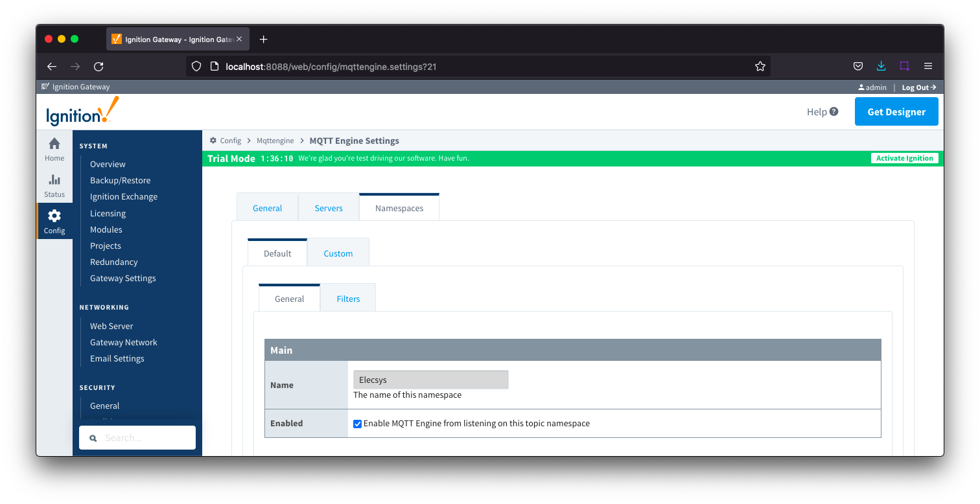Image resolution: width=980 pixels, height=504 pixels.
Task: Click the purple screenshot extension icon
Action: pyautogui.click(x=904, y=66)
